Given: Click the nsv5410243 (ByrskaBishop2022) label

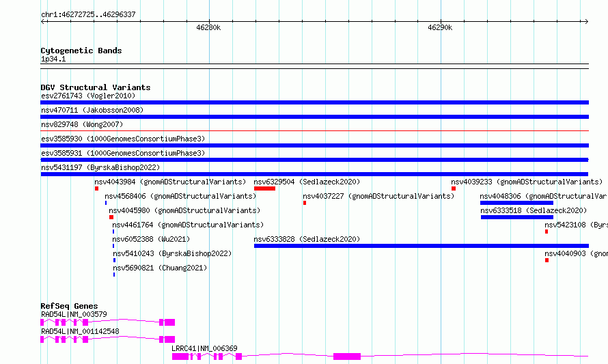Looking at the screenshot, I should (172, 253).
